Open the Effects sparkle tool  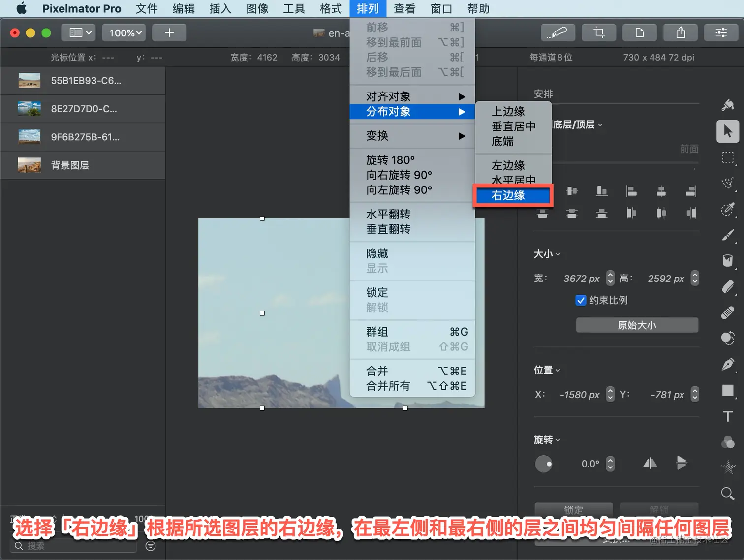(x=728, y=467)
